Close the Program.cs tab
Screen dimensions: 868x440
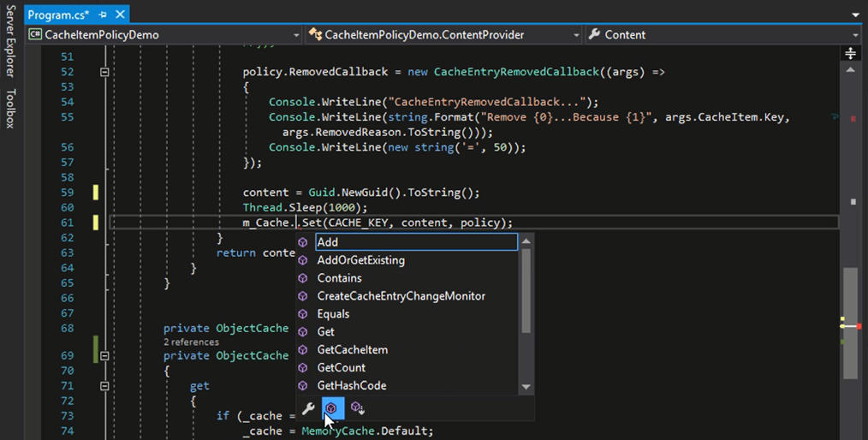(120, 15)
